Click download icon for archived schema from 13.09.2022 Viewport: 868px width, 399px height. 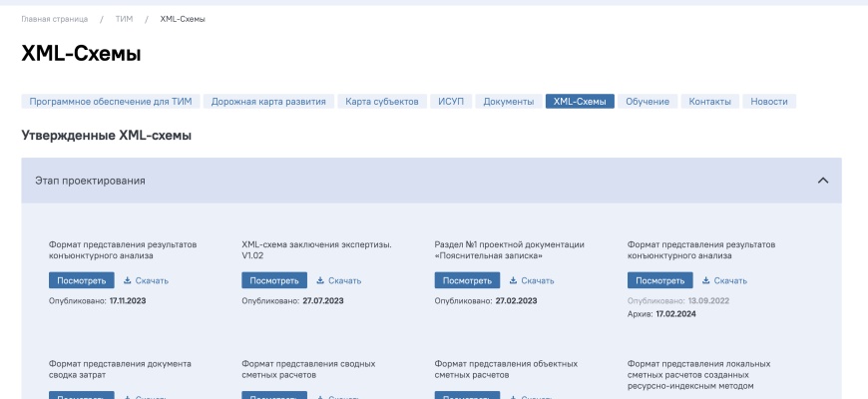[x=706, y=280]
